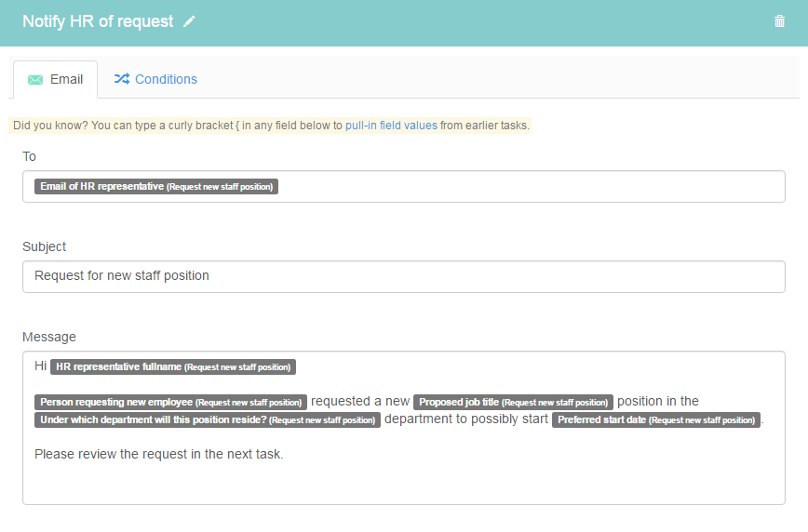808x532 pixels.
Task: Click the 'department to possibly start' text
Action: [x=465, y=419]
